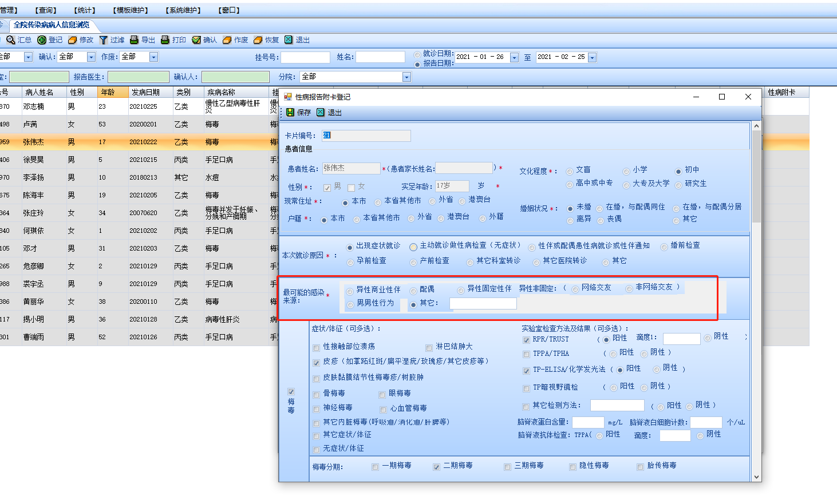Click the green 登记 plus icon
Image resolution: width=837 pixels, height=504 pixels.
pyautogui.click(x=42, y=40)
